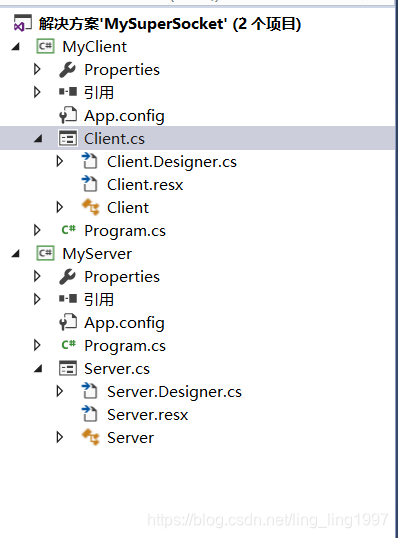The height and width of the screenshot is (538, 398).
Task: Select App.config label in MyServer
Action: pos(125,323)
